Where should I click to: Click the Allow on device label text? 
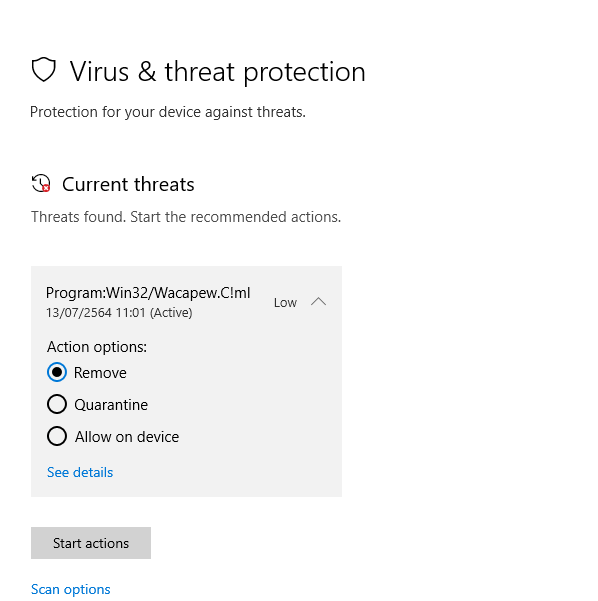pyautogui.click(x=127, y=437)
